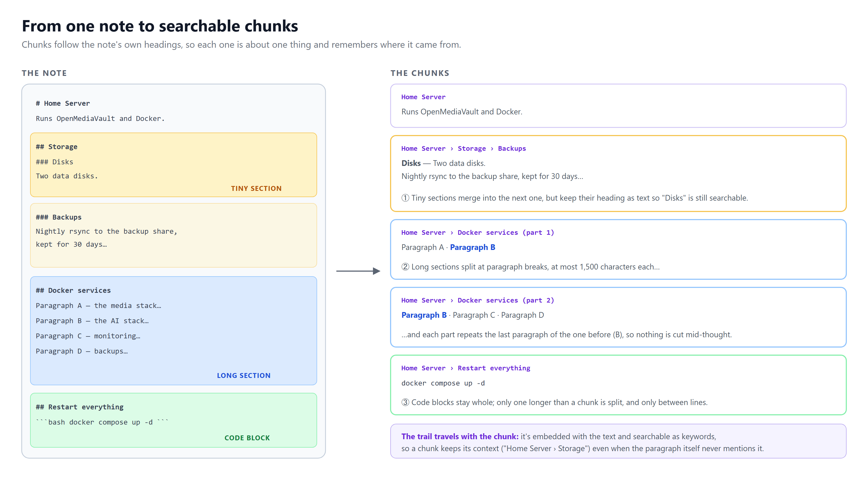
Task: Click the 'Home Server › Storage › Backups' trail
Action: click(x=463, y=149)
